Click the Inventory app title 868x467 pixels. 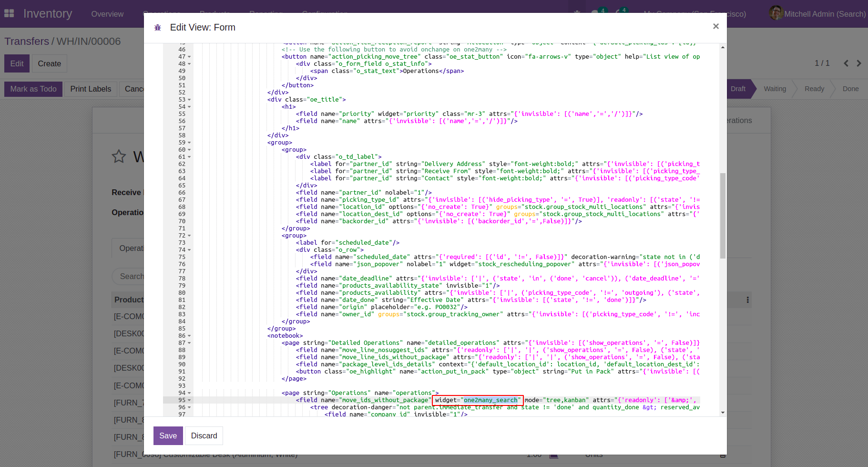(x=48, y=13)
